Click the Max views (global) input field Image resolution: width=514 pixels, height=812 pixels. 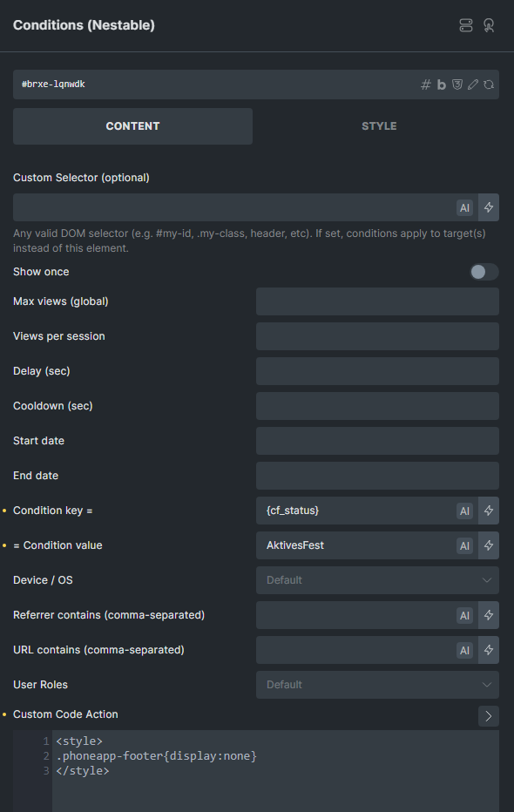pos(377,301)
